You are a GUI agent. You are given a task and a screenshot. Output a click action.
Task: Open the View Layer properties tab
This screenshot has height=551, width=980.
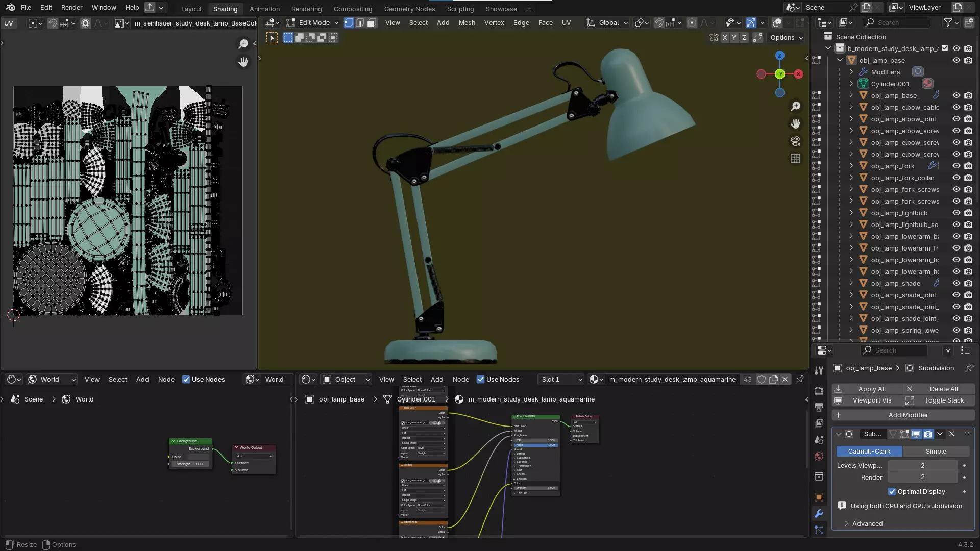coord(819,423)
